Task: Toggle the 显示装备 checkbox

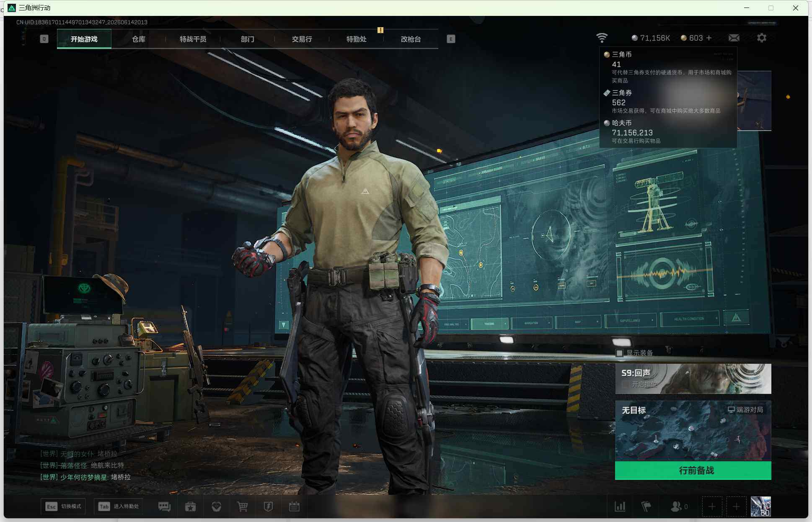Action: pos(619,353)
